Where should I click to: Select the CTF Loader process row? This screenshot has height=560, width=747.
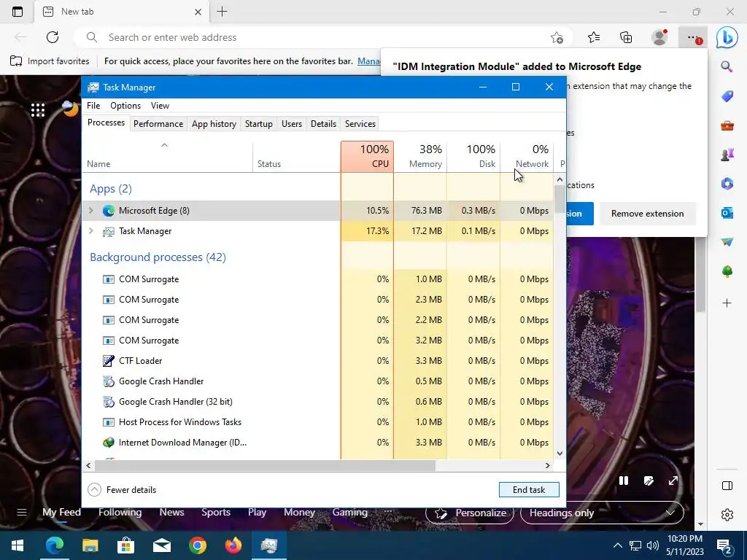[x=317, y=361]
